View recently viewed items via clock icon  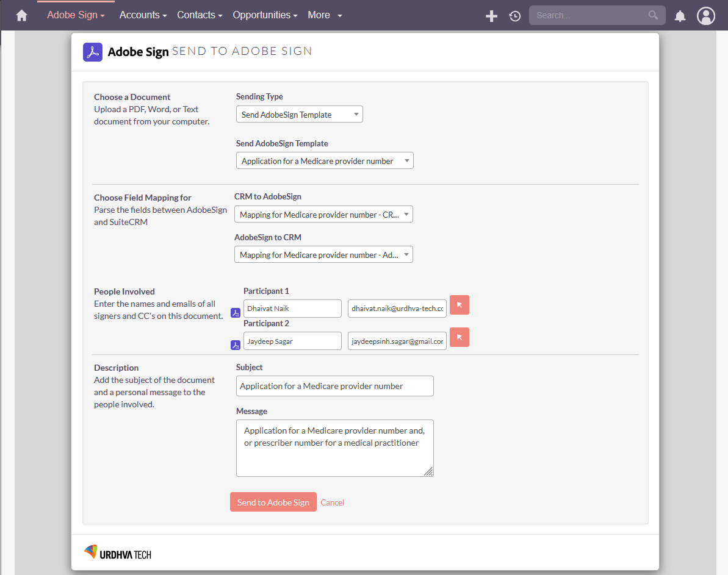tap(514, 16)
